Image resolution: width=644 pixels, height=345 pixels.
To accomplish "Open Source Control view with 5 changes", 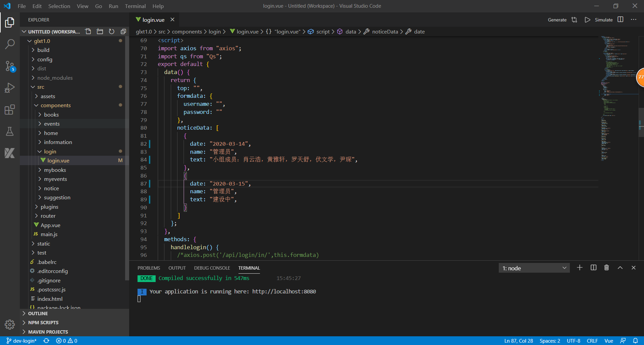I will point(10,66).
